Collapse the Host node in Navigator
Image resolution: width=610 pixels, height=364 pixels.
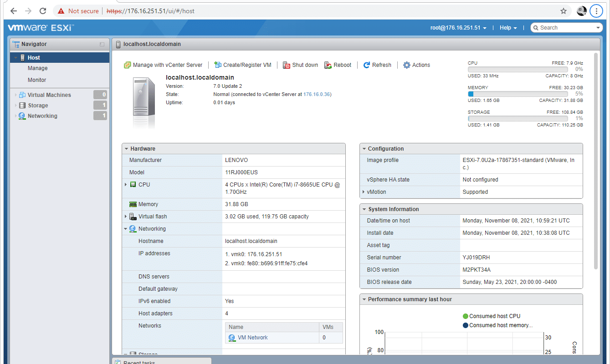(16, 58)
